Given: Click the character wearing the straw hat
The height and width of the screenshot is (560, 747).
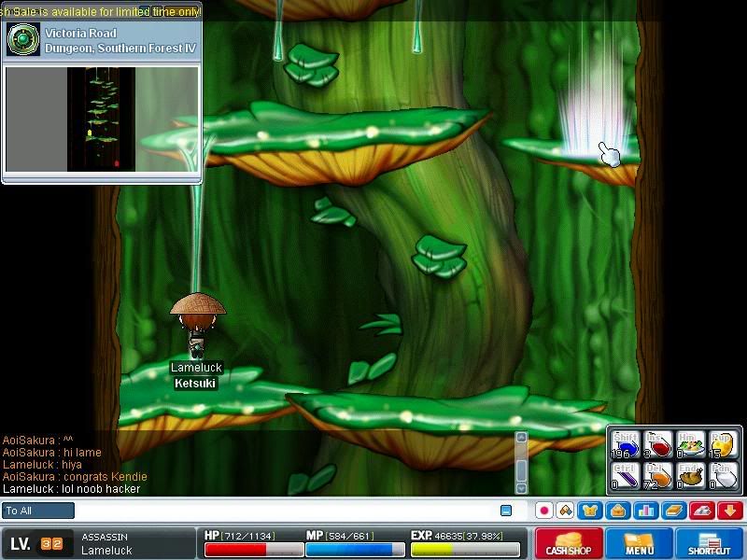Looking at the screenshot, I should coord(197,325).
